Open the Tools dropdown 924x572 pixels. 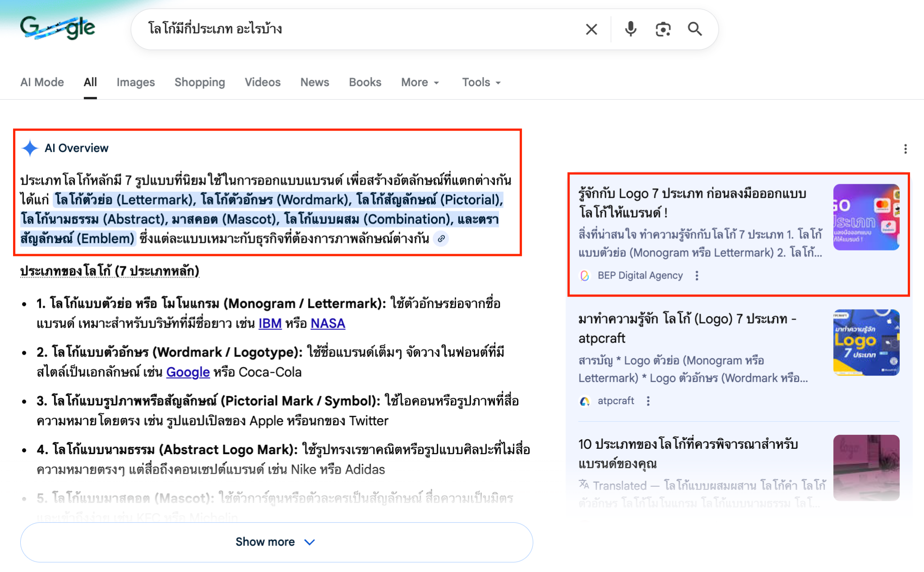[x=480, y=82]
